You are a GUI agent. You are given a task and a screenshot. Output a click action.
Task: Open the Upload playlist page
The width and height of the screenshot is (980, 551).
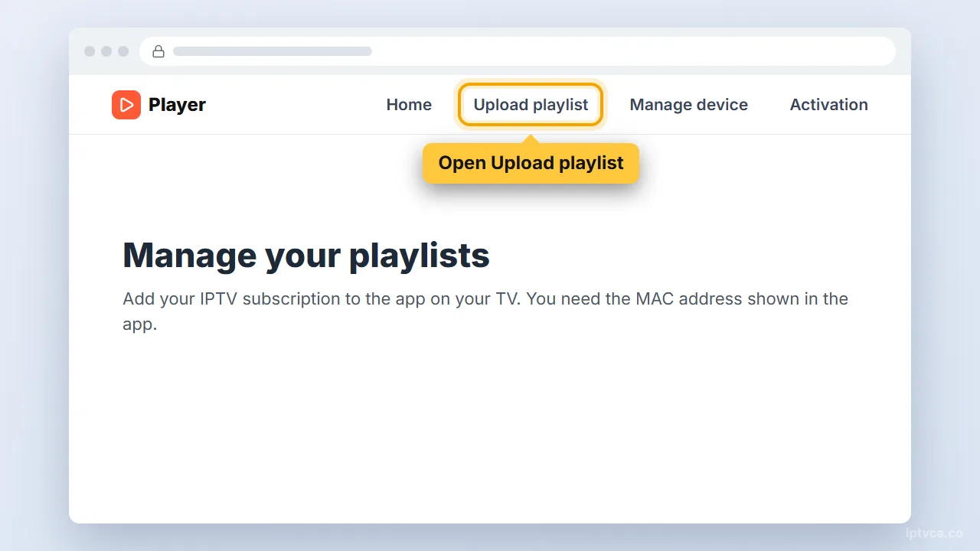(x=531, y=105)
